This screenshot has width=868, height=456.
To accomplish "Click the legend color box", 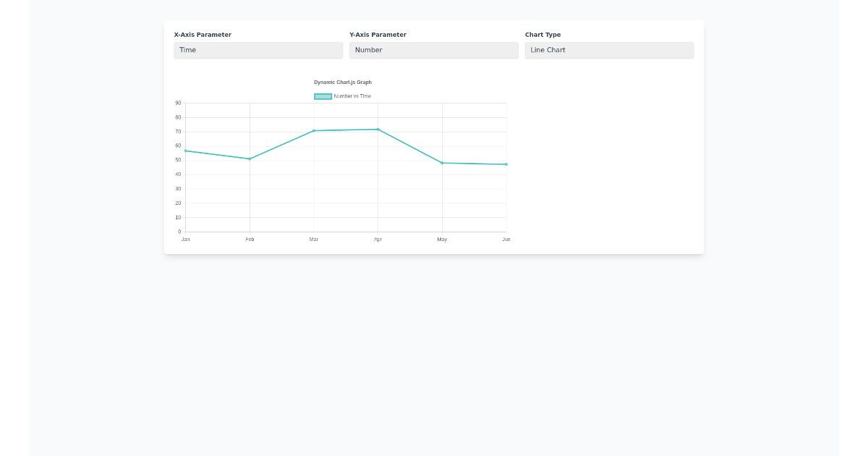I will tap(322, 96).
